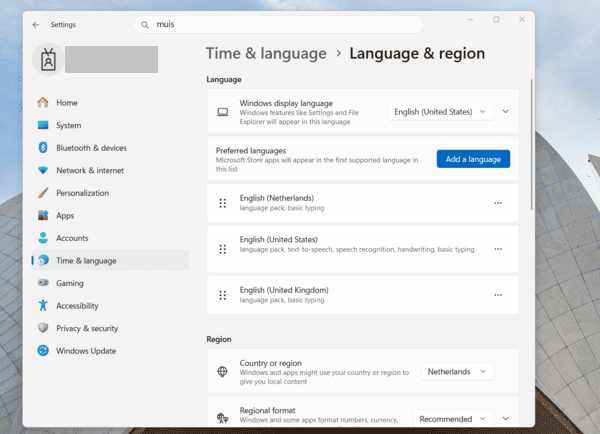
Task: Open more options for English (United Kingdom)
Action: 498,295
